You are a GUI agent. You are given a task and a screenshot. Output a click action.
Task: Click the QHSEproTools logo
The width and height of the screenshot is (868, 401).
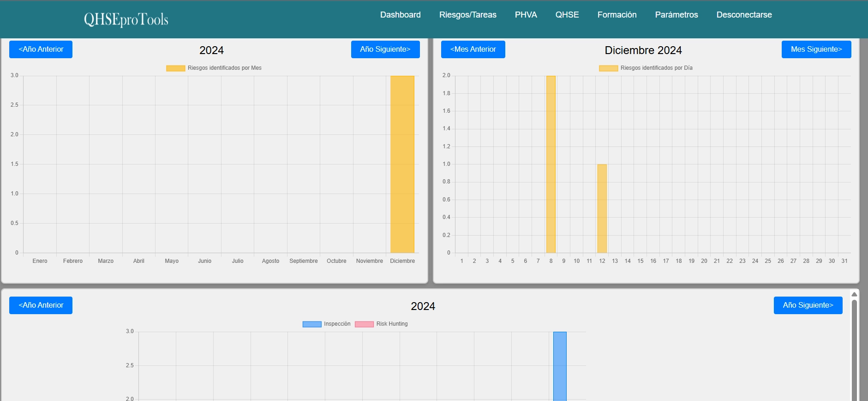pos(126,19)
